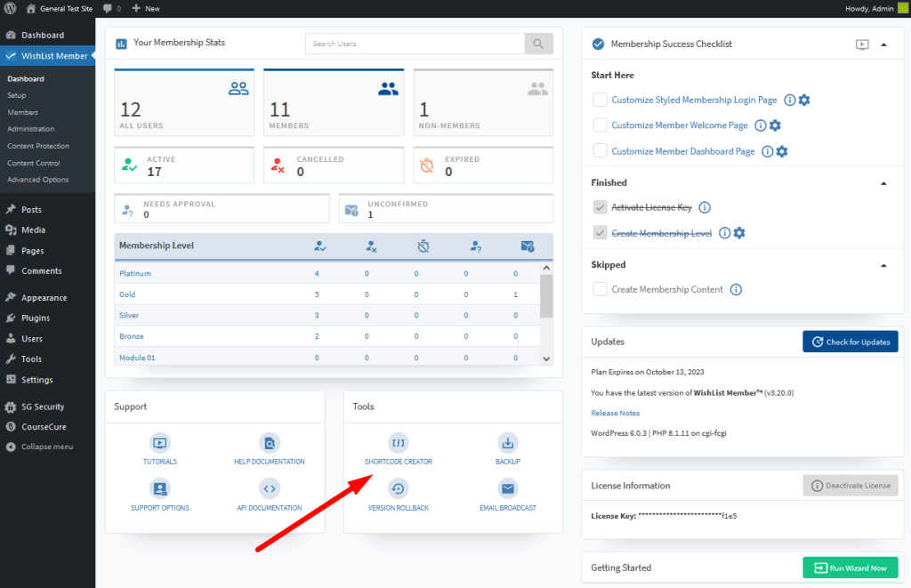911x588 pixels.
Task: Open the Members submenu item
Action: (22, 112)
